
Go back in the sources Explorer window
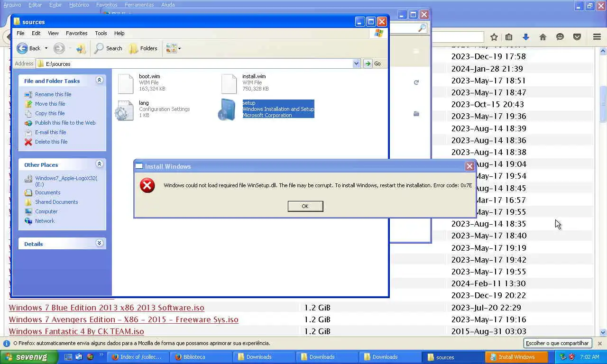[x=28, y=48]
